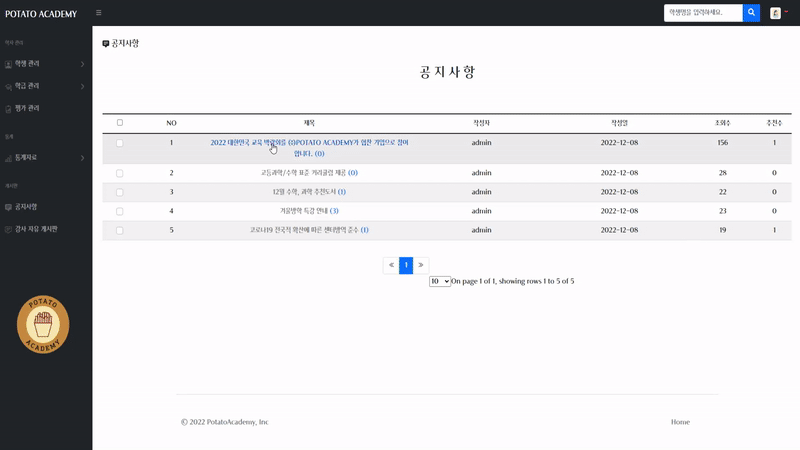Click the 공지사항 breadcrumb speech-bubble icon

(x=106, y=44)
